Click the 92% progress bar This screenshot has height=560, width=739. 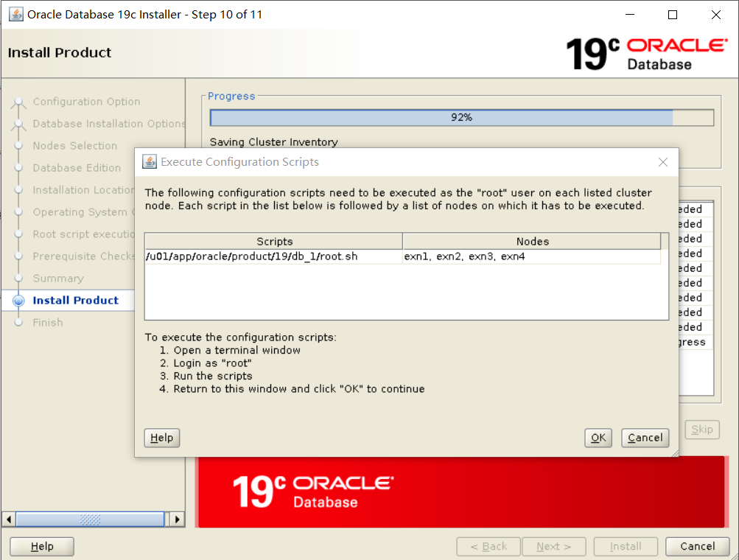tap(461, 117)
